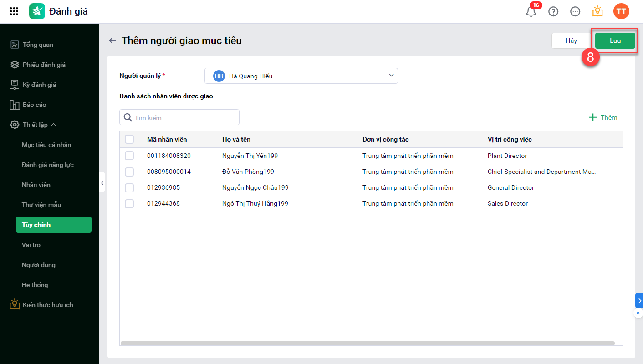Open the Người dùng settings item
Image resolution: width=643 pixels, height=364 pixels.
click(39, 265)
